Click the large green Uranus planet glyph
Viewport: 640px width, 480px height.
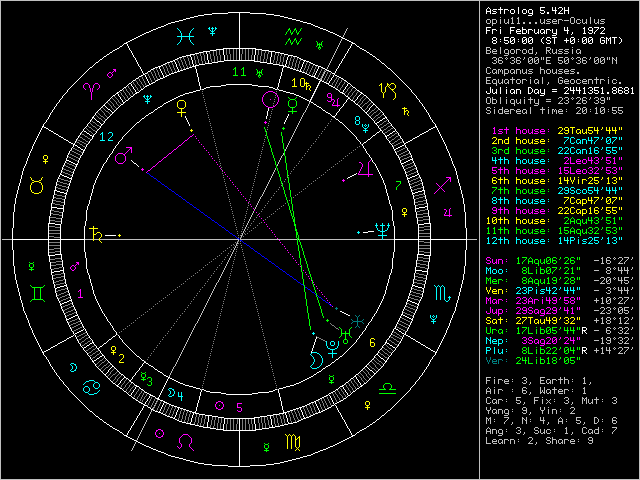pyautogui.click(x=346, y=336)
